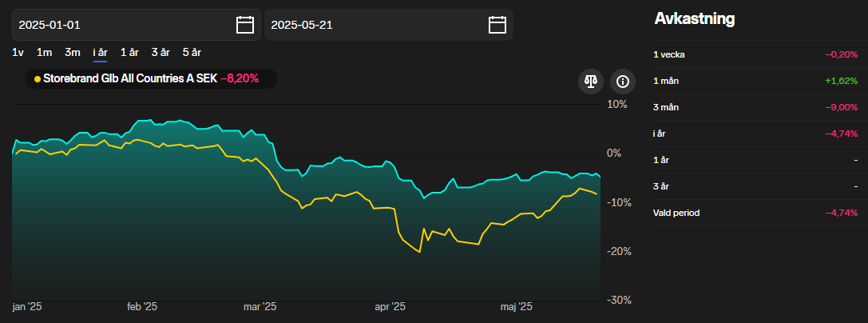
Task: Switch to the 5 år range
Action: pos(191,52)
